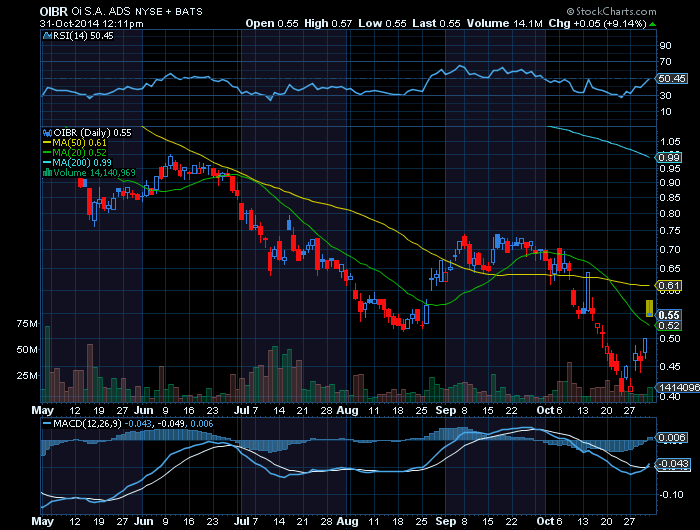Click the price axis label 0.45
This screenshot has width=700, height=530.
coord(670,367)
